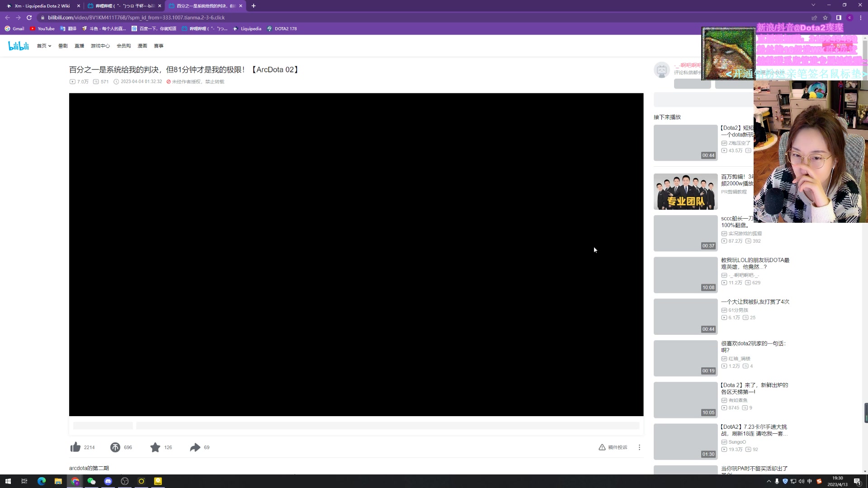
Task: Open the 专业团队 video thumbnail
Action: pyautogui.click(x=685, y=192)
